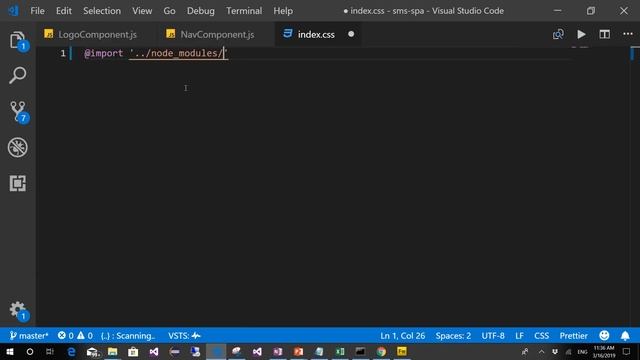Open the LF end-of-line selector
This screenshot has width=640, height=360.
pyautogui.click(x=519, y=336)
